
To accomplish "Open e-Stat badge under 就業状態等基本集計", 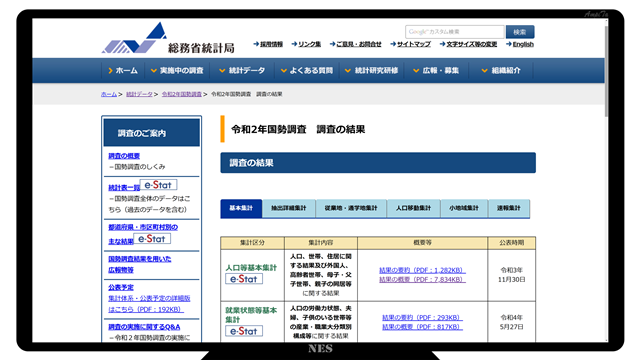I will (244, 331).
